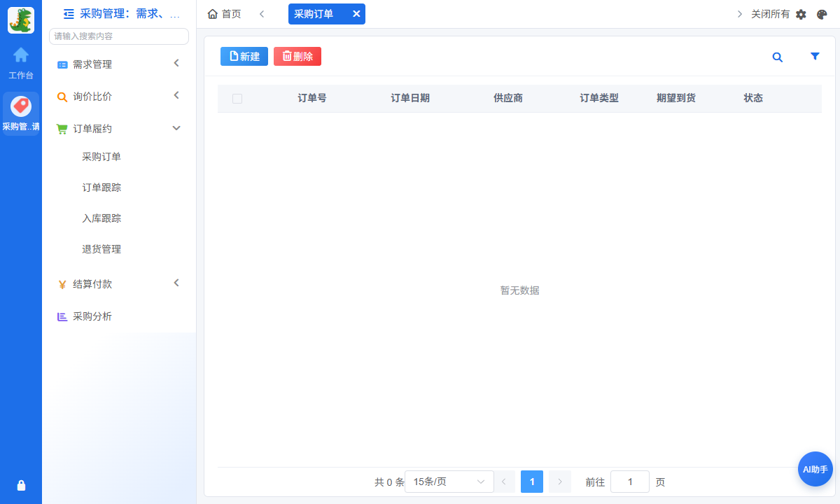
Task: Collapse sidebar with the menu fold icon
Action: tap(69, 13)
